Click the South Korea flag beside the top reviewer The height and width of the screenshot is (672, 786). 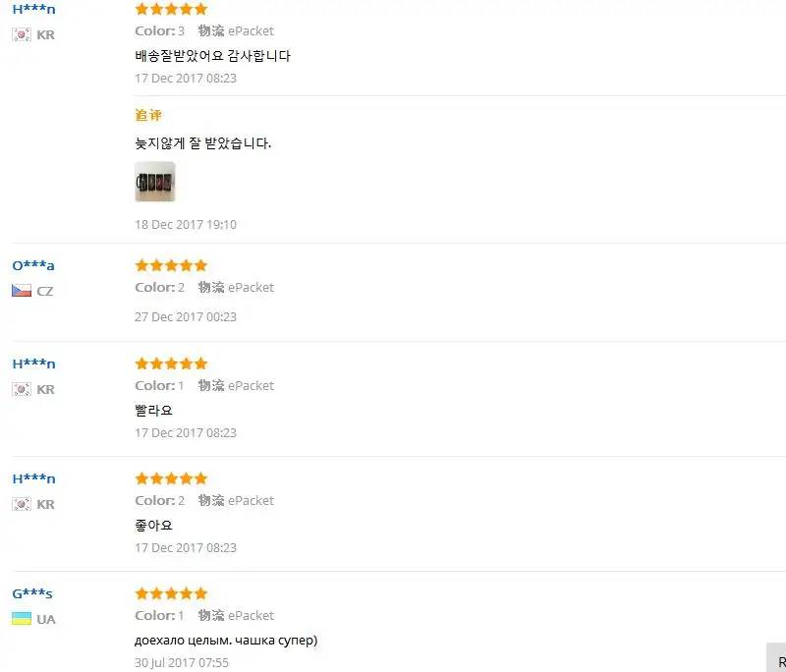coord(22,34)
